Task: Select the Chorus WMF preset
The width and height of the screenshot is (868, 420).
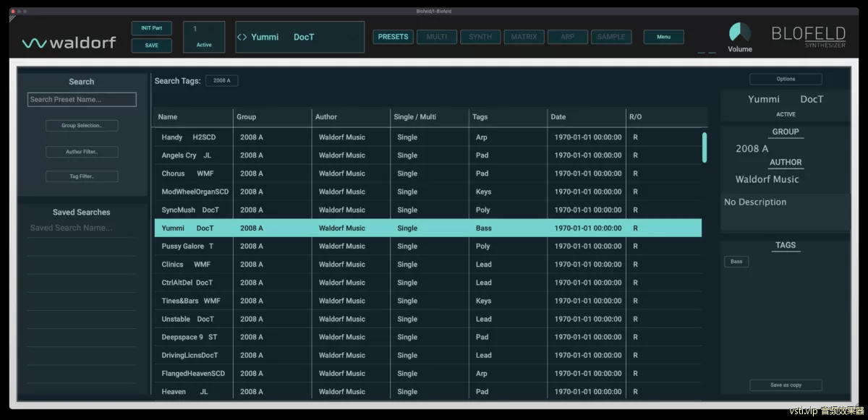Action: pyautogui.click(x=427, y=173)
